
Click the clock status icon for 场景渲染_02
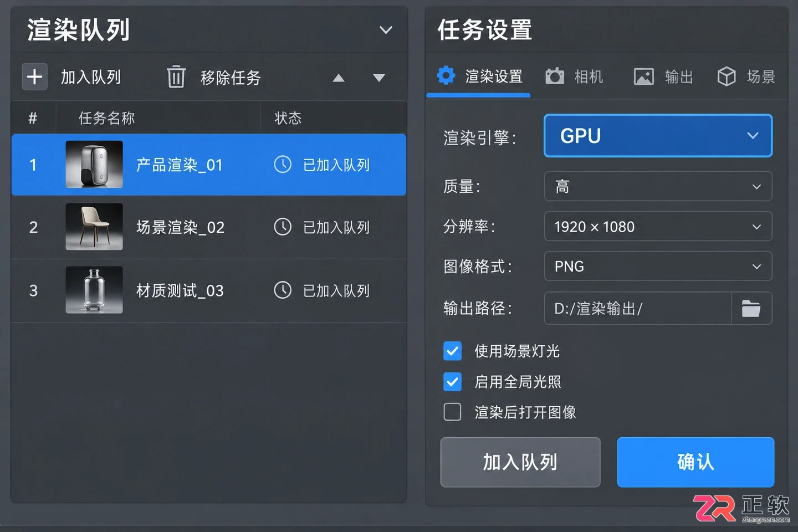pyautogui.click(x=283, y=227)
